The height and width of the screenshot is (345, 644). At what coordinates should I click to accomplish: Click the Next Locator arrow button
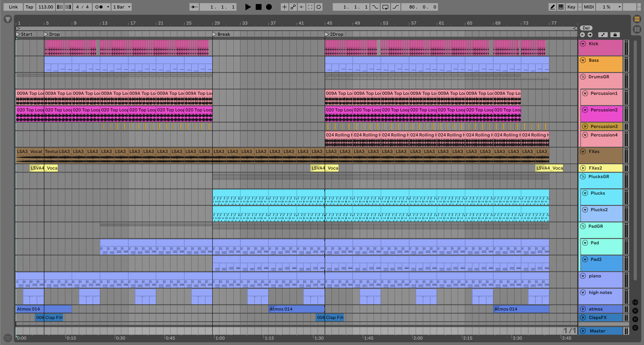590,35
